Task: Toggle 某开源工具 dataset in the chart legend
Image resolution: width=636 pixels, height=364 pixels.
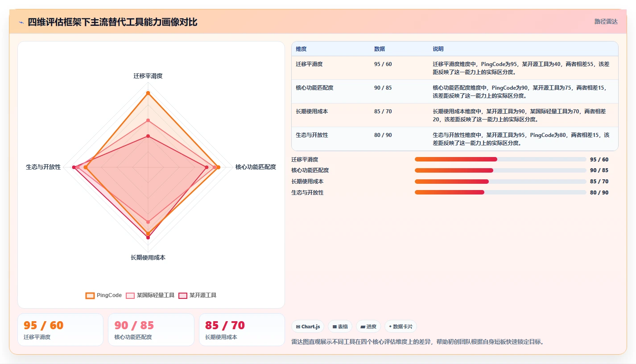Action: 198,295
